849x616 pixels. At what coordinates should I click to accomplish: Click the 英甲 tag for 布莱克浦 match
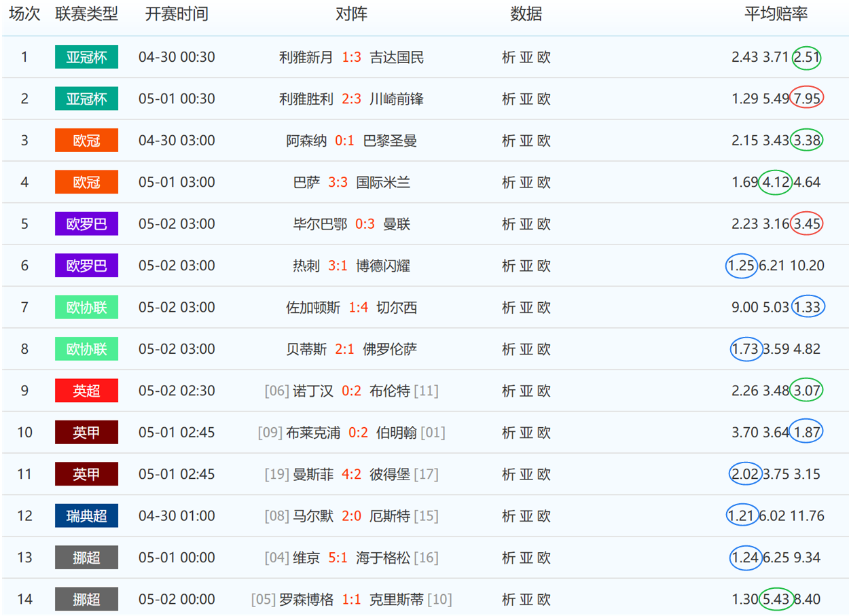click(86, 432)
